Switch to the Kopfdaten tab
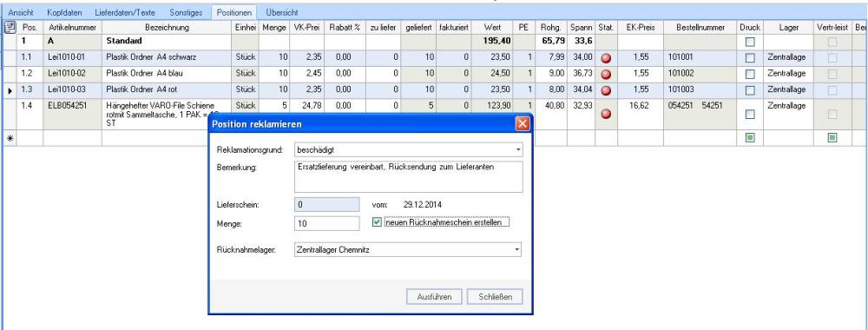868x330 pixels. pos(65,12)
